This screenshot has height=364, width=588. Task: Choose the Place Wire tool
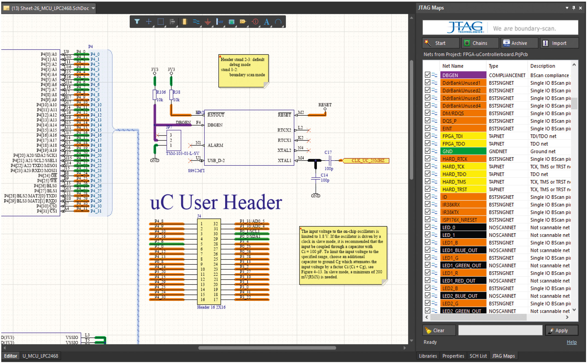196,22
